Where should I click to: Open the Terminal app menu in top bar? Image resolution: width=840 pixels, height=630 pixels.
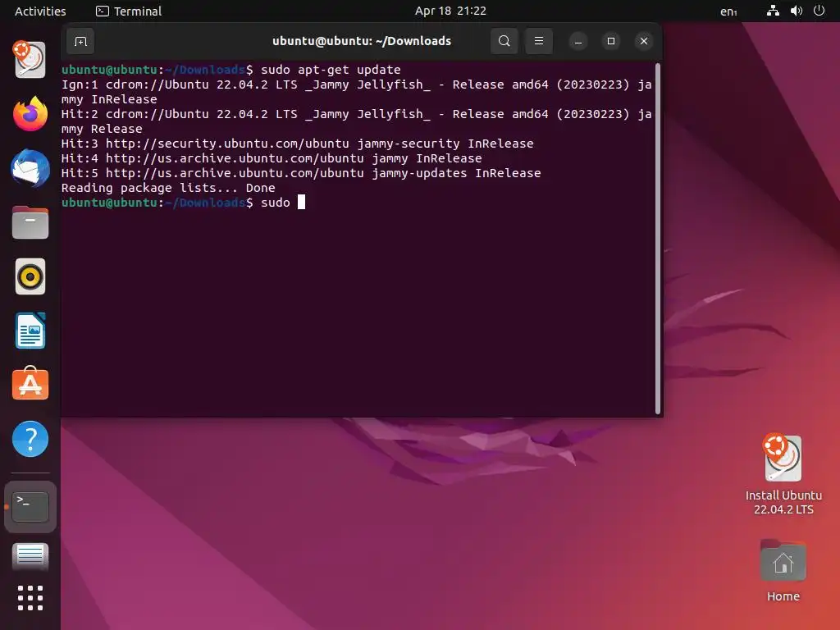[129, 11]
